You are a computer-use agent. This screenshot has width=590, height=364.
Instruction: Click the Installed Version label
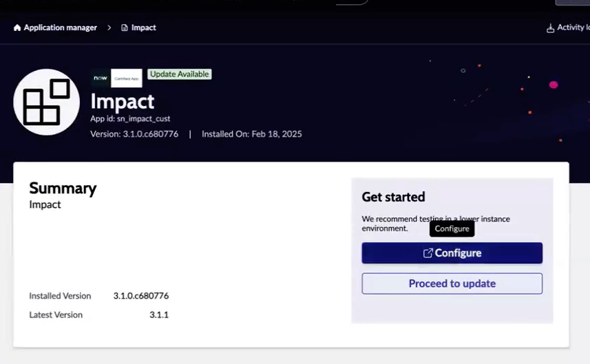click(60, 296)
